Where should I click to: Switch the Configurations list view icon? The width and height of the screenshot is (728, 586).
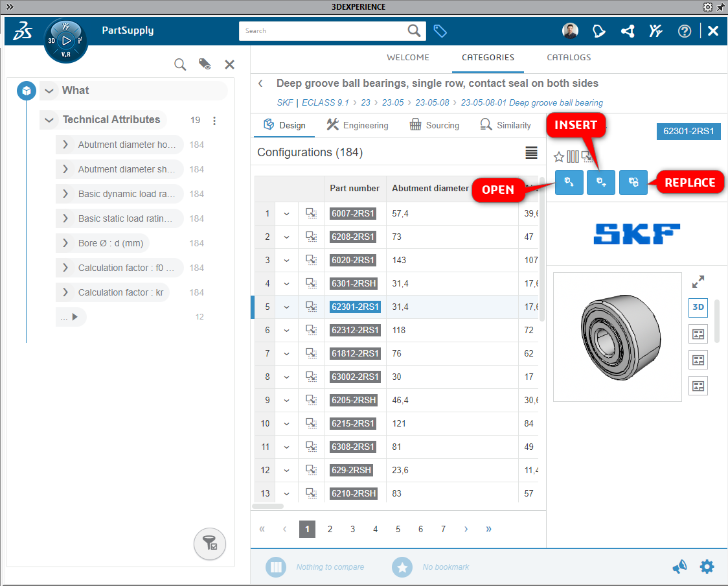(531, 152)
